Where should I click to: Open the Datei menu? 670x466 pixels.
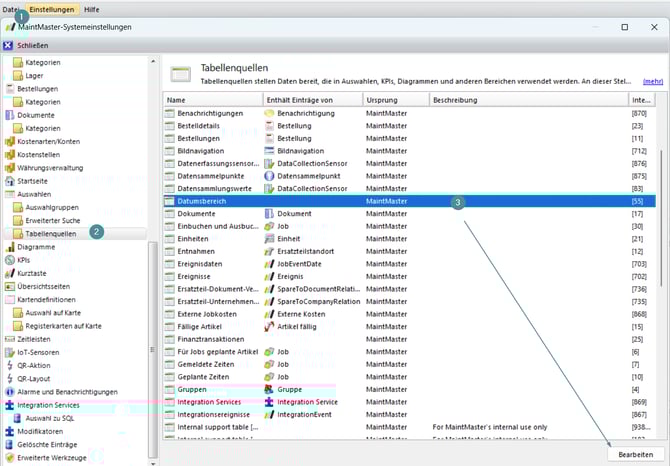pyautogui.click(x=11, y=9)
